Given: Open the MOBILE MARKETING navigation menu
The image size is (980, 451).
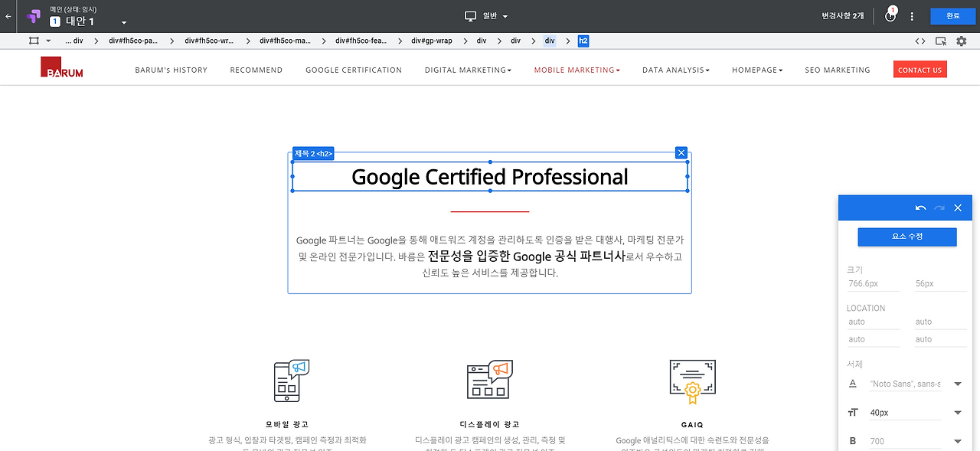Looking at the screenshot, I should (x=576, y=69).
